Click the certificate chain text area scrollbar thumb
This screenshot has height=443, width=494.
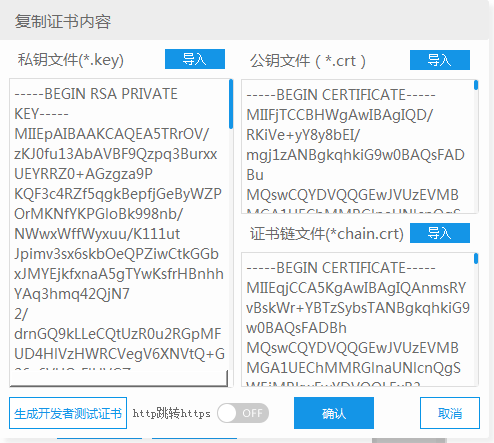coord(476,259)
